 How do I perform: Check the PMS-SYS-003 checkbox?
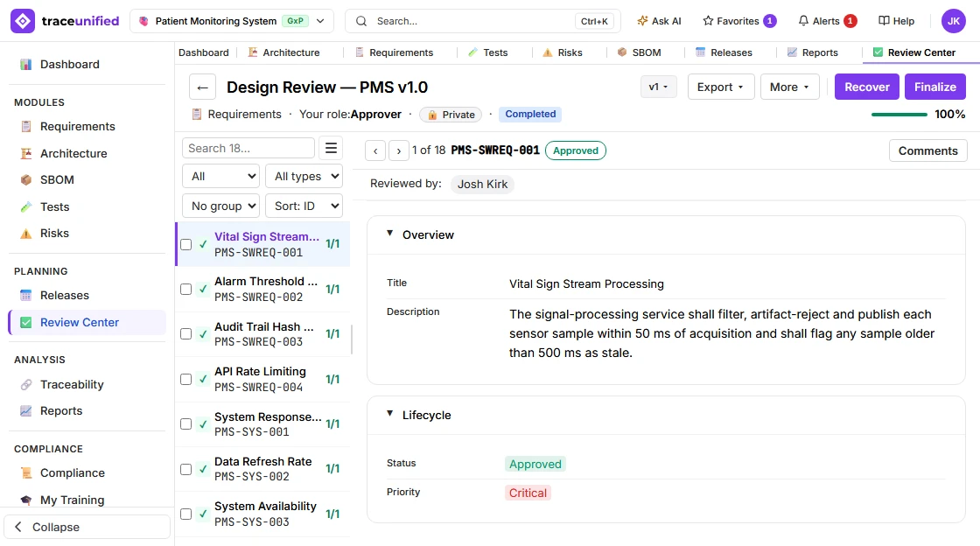coord(185,514)
